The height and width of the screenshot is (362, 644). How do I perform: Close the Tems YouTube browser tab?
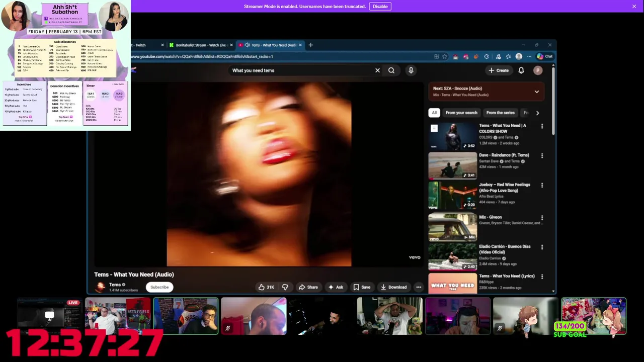tap(300, 45)
